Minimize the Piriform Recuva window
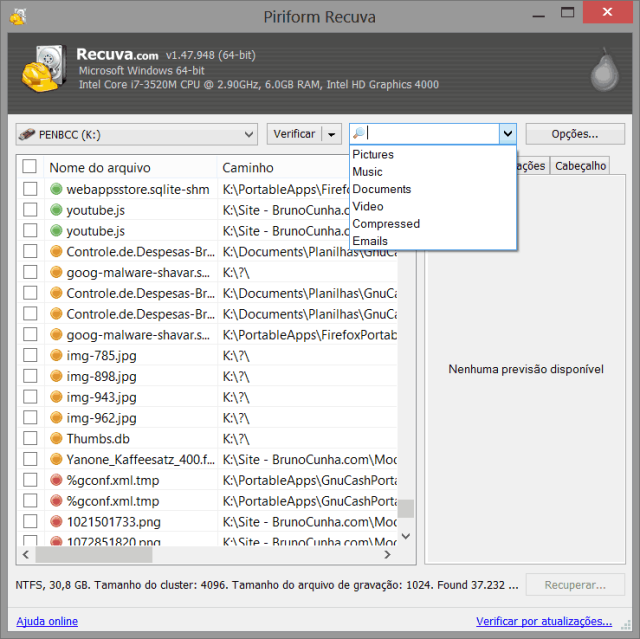This screenshot has width=640, height=639. (538, 16)
